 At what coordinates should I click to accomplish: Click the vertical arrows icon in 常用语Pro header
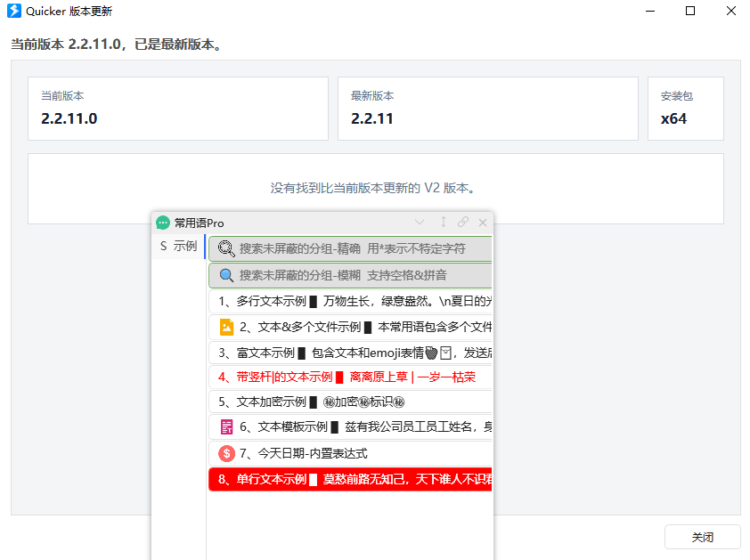444,222
